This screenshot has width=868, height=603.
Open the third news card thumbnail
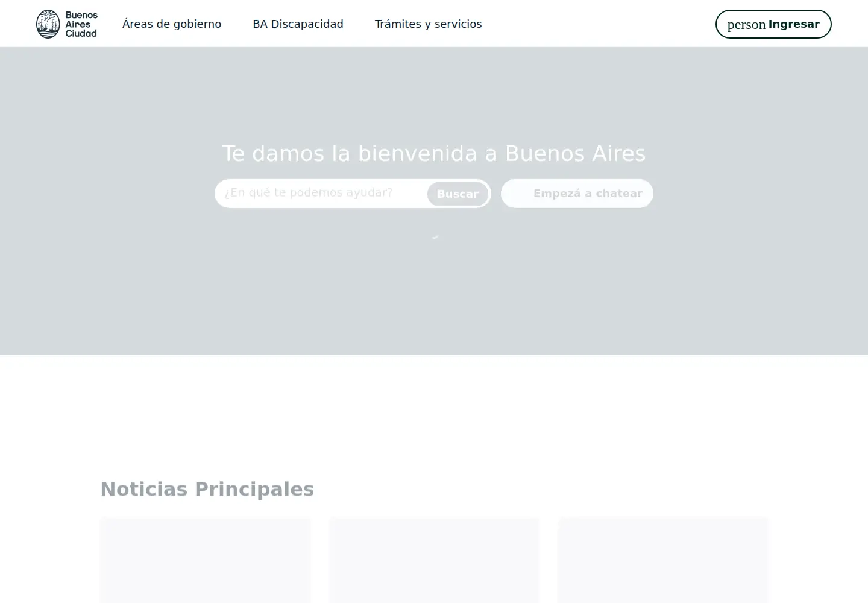(663, 560)
